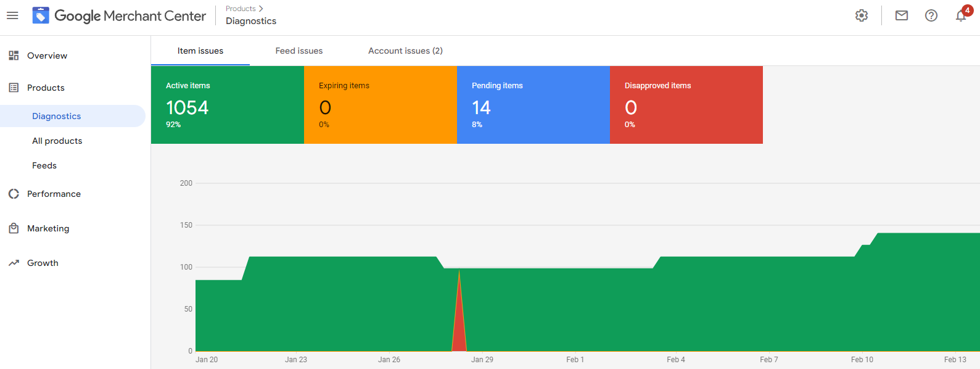
Task: Click the Growth trend arrow icon
Action: pyautogui.click(x=14, y=263)
